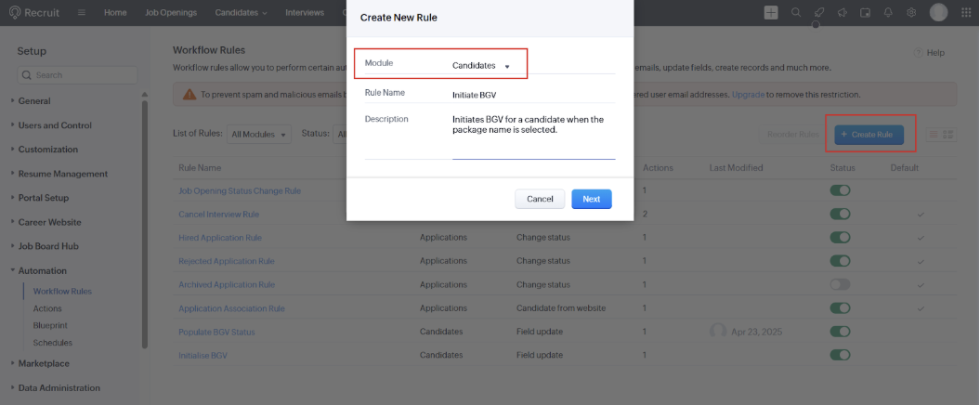The height and width of the screenshot is (405, 980).
Task: Click the quick-add plus icon in header
Action: click(771, 12)
